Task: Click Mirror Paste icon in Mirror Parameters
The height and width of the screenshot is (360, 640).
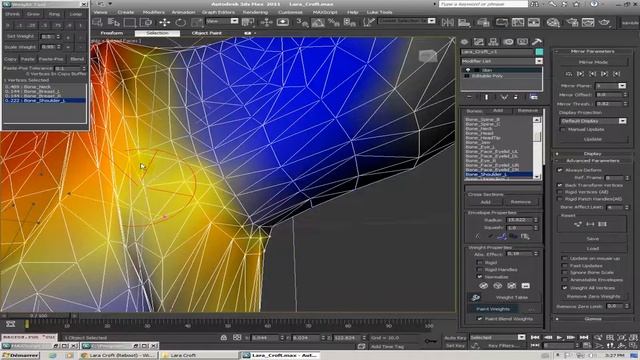Action: pyautogui.click(x=569, y=74)
